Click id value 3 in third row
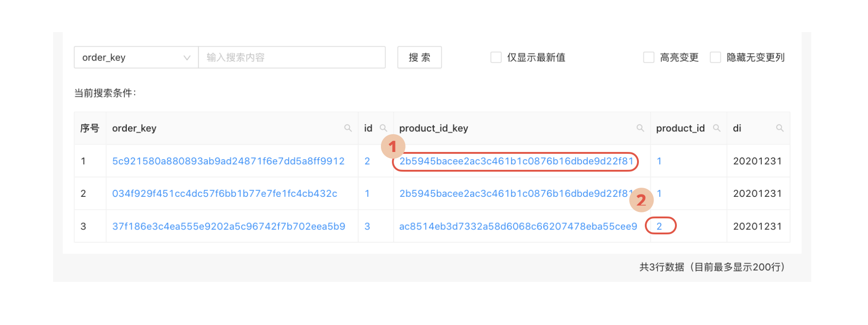The width and height of the screenshot is (868, 325). tap(367, 226)
